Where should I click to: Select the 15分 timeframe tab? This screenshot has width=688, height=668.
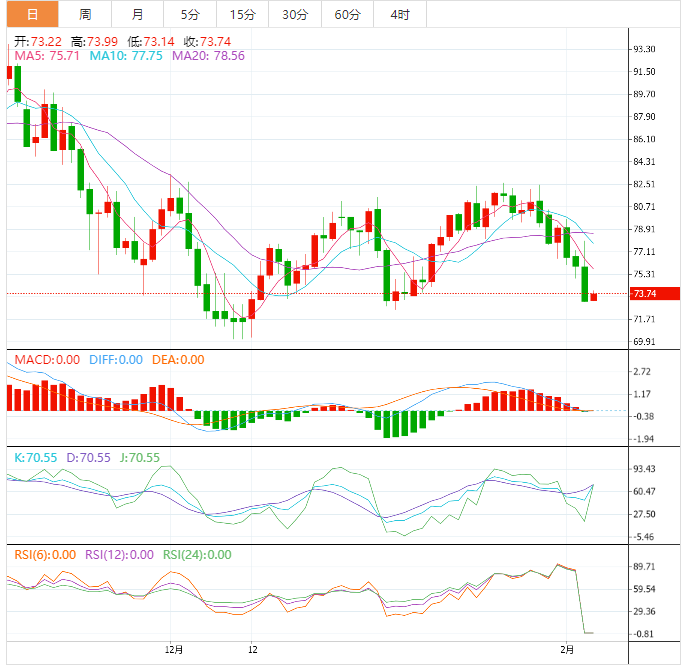[242, 14]
